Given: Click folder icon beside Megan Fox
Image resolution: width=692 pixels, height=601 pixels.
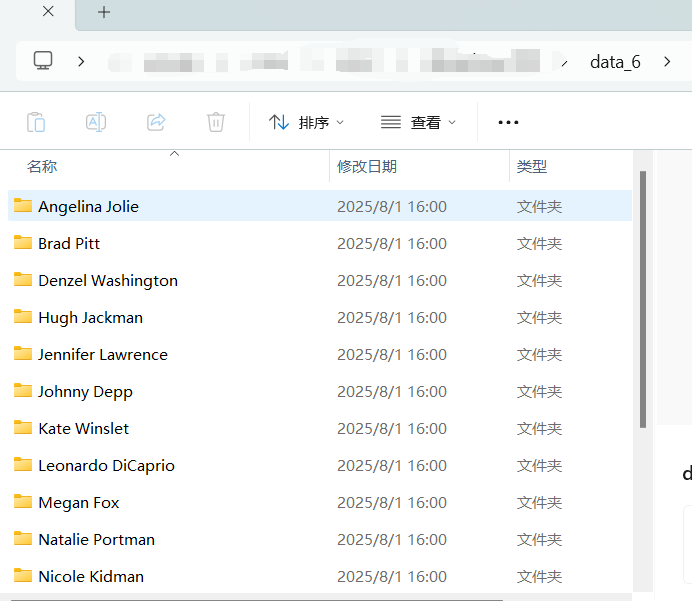Looking at the screenshot, I should (23, 502).
